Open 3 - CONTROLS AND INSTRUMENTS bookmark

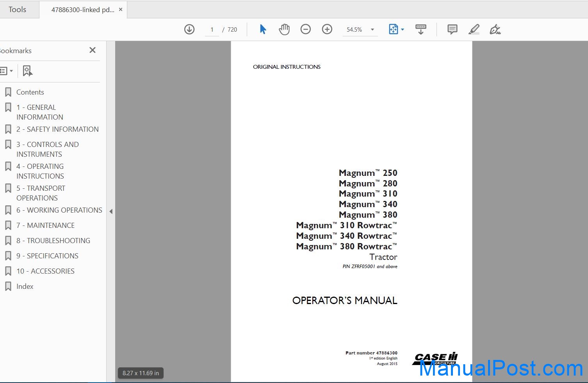tap(48, 149)
